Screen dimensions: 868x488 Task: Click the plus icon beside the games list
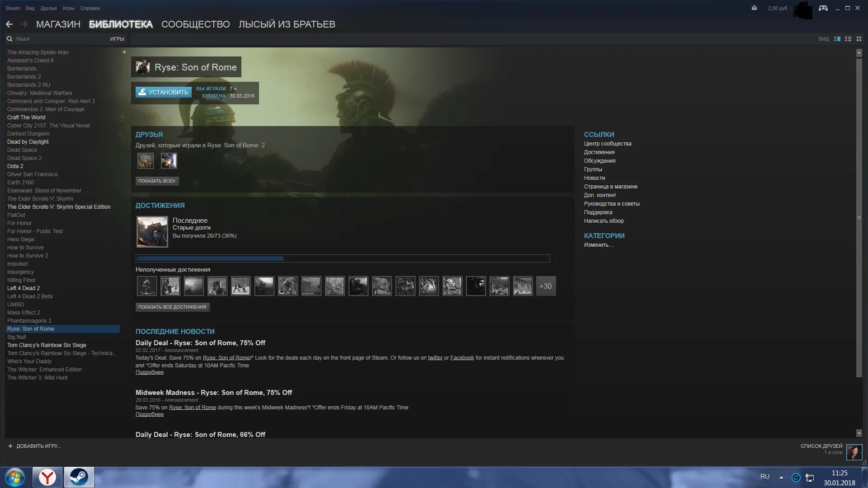124,52
